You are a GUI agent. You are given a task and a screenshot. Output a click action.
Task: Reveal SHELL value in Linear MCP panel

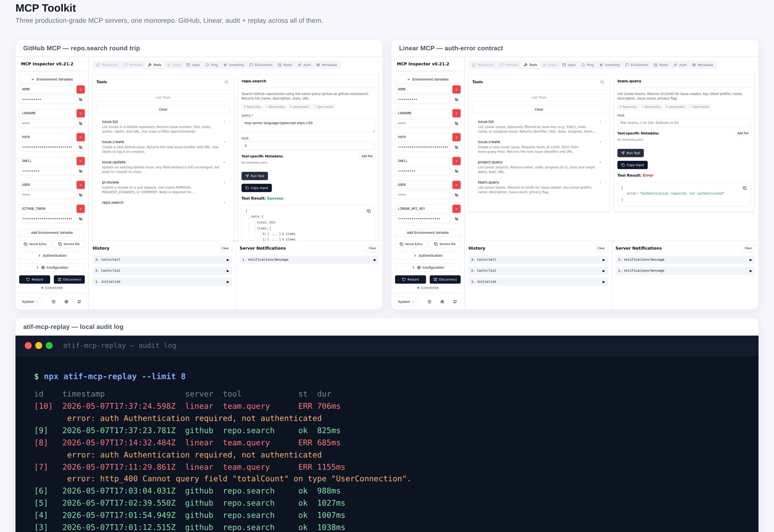pyautogui.click(x=456, y=171)
